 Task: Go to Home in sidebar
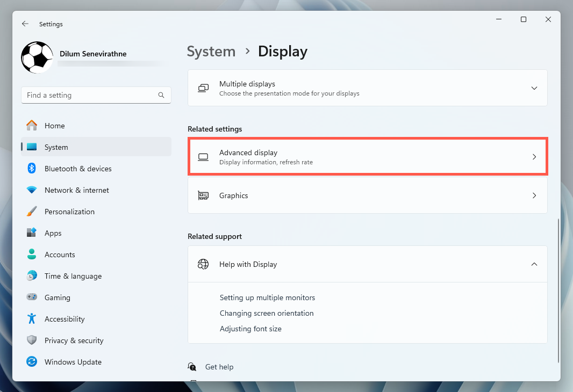54,126
